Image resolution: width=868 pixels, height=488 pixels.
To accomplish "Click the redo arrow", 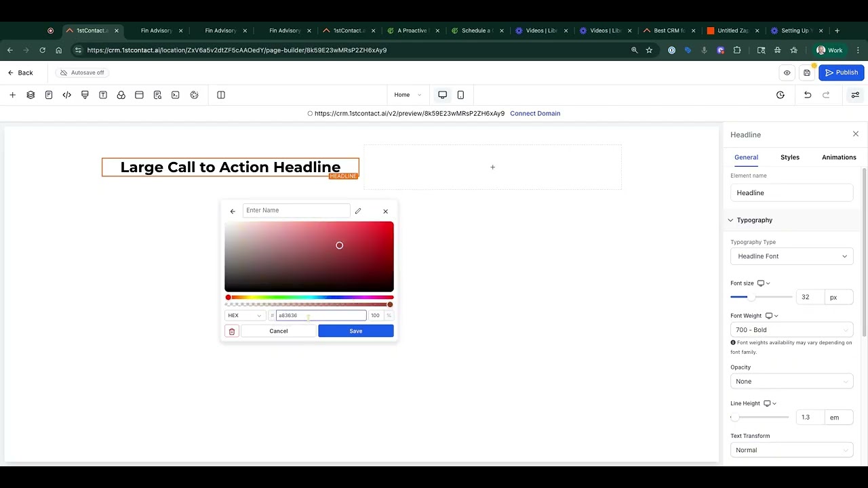I will 826,95.
